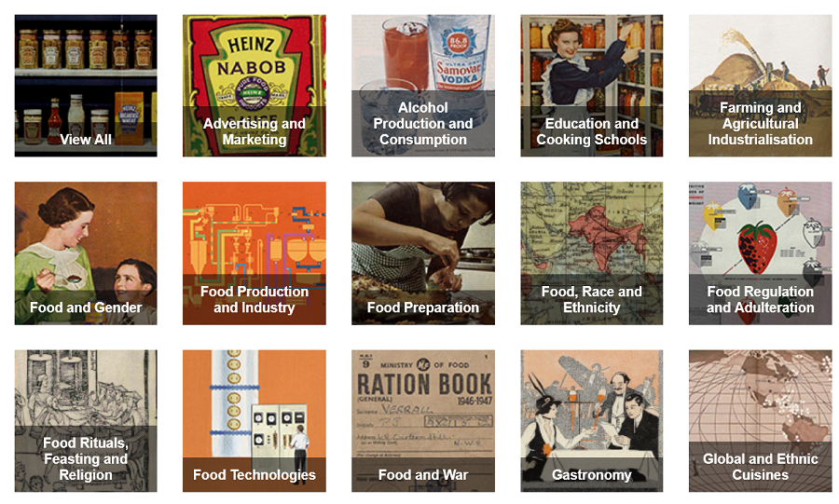Click the Samovar Vodka bottle image
839x504 pixels.
point(459,53)
